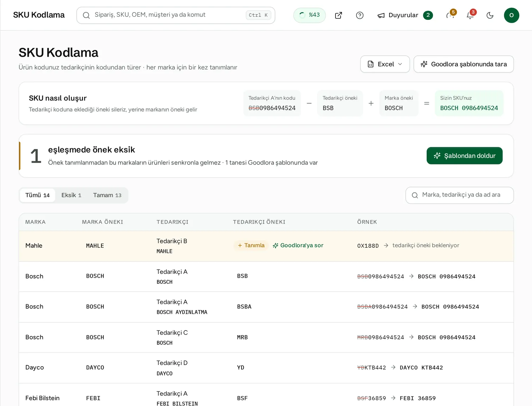532x406 pixels.
Task: Open Duyurular announcements
Action: pos(405,15)
